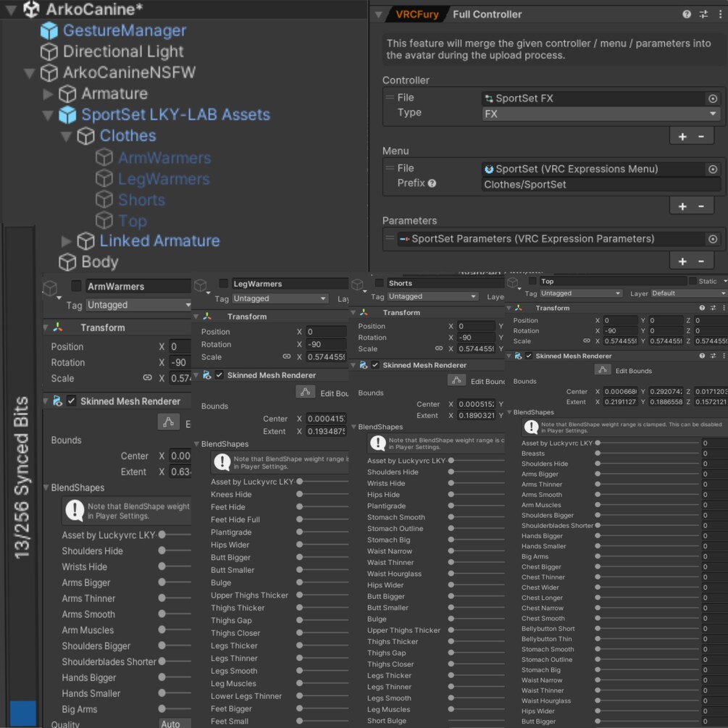Select Shorts in the hierarchy
The height and width of the screenshot is (728, 728).
141,200
